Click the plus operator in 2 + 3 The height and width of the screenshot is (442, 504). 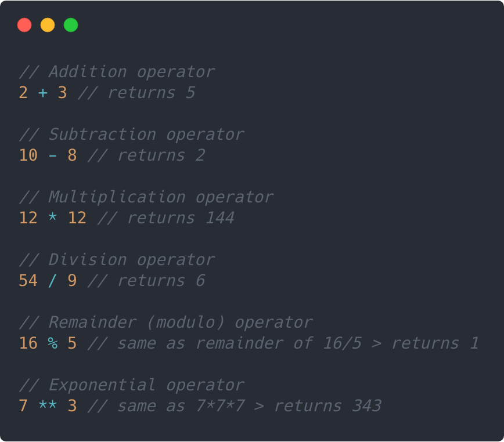[x=43, y=93]
